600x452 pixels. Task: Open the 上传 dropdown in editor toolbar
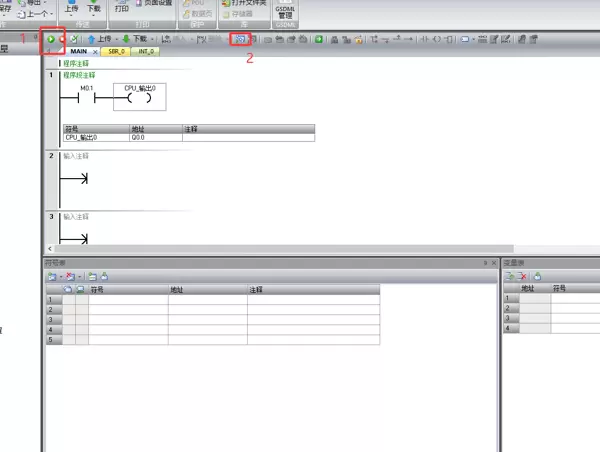(100, 39)
